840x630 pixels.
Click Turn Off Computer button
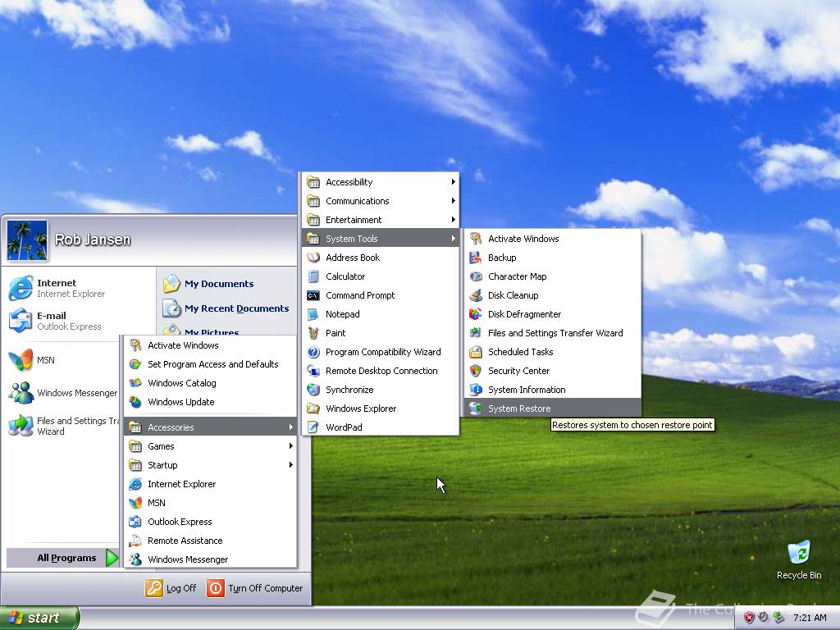click(255, 588)
